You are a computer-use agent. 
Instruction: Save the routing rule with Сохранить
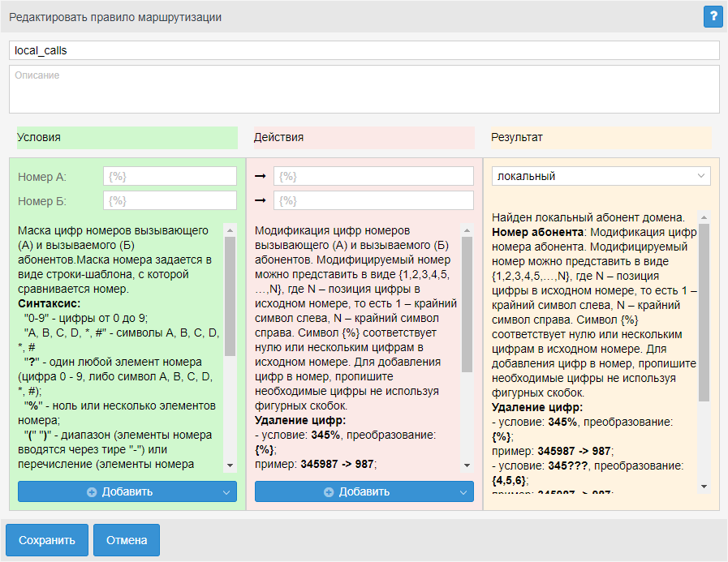(x=47, y=540)
